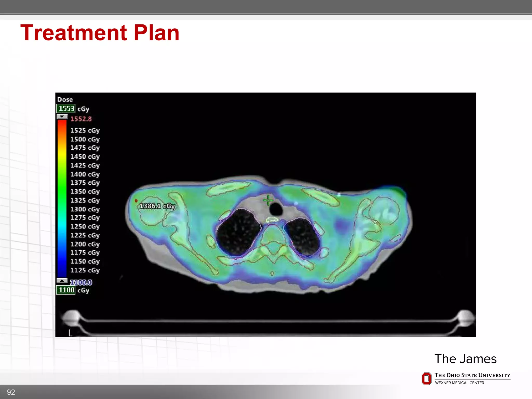Select the 1200 cGy legend entry
The height and width of the screenshot is (399, 532).
tap(85, 244)
